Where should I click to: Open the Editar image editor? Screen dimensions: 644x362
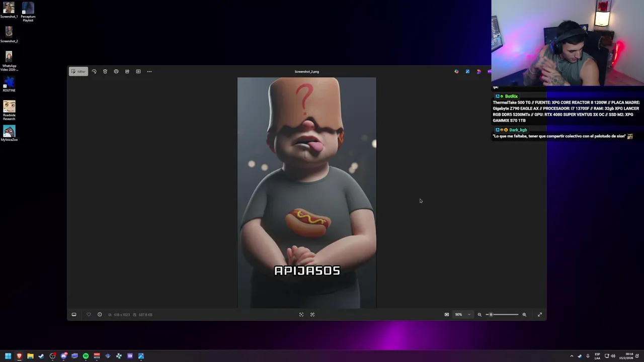click(78, 71)
